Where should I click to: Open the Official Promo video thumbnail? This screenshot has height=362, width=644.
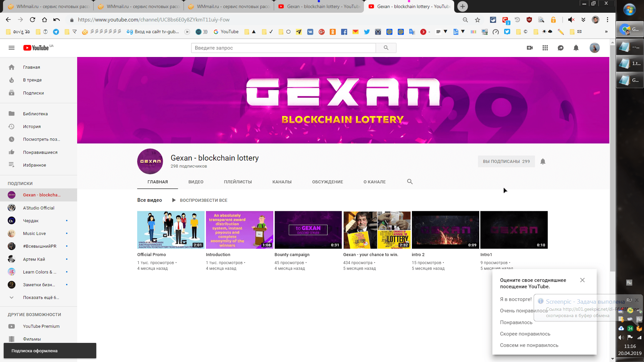click(x=171, y=230)
